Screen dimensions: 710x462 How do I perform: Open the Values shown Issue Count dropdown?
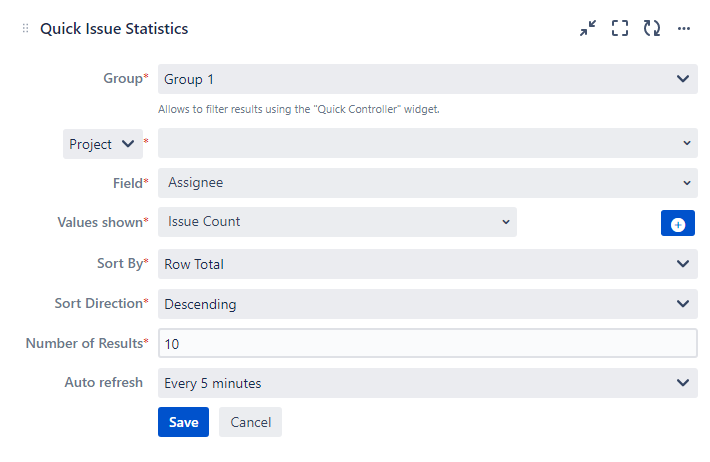pyautogui.click(x=337, y=222)
